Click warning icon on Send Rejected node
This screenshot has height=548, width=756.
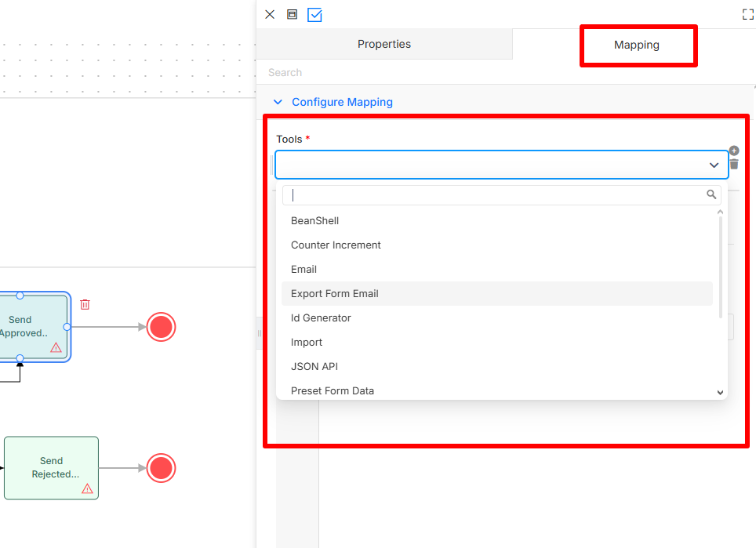pos(87,488)
